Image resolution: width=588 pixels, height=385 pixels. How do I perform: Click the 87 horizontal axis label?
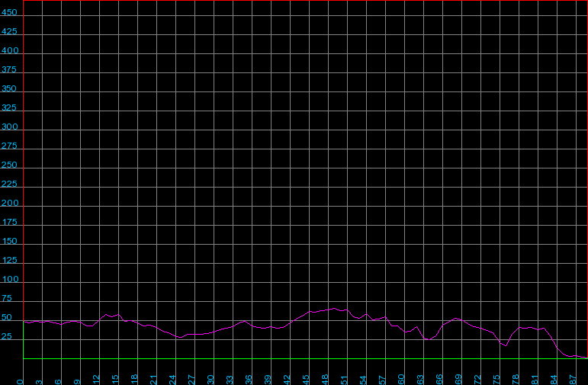tap(573, 380)
